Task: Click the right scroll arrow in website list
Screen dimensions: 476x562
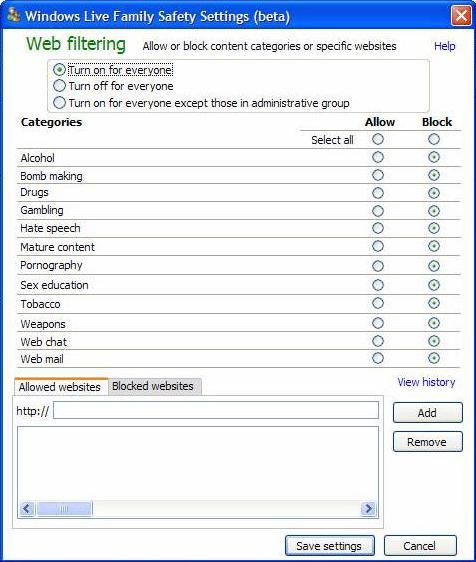Action: click(x=368, y=508)
